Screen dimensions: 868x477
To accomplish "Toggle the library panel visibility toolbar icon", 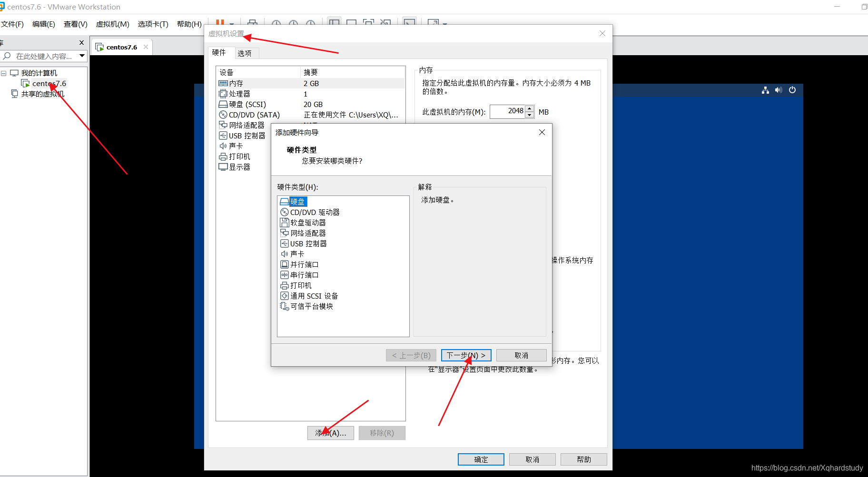I will (334, 22).
